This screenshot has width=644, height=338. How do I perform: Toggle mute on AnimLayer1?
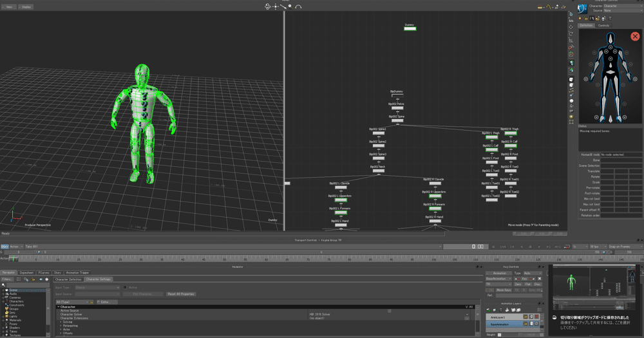537,317
